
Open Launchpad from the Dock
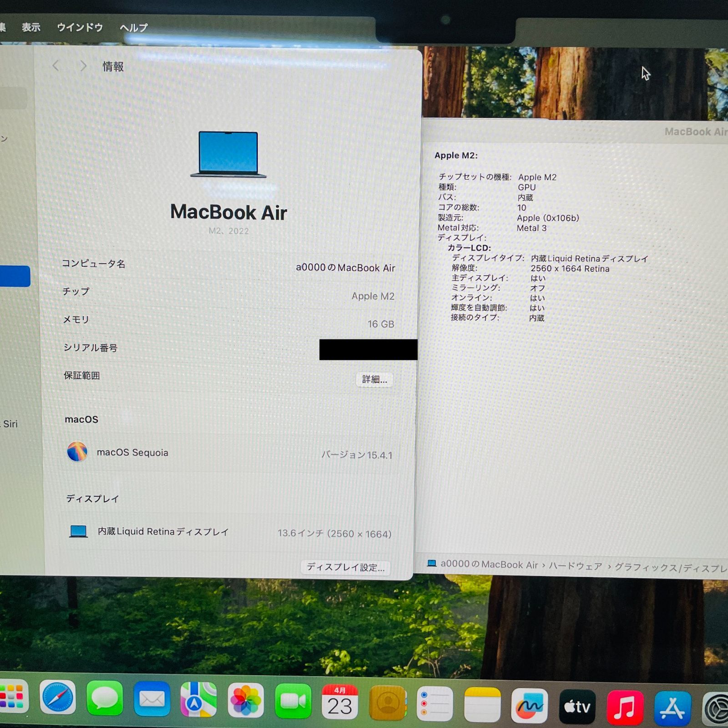(13, 696)
